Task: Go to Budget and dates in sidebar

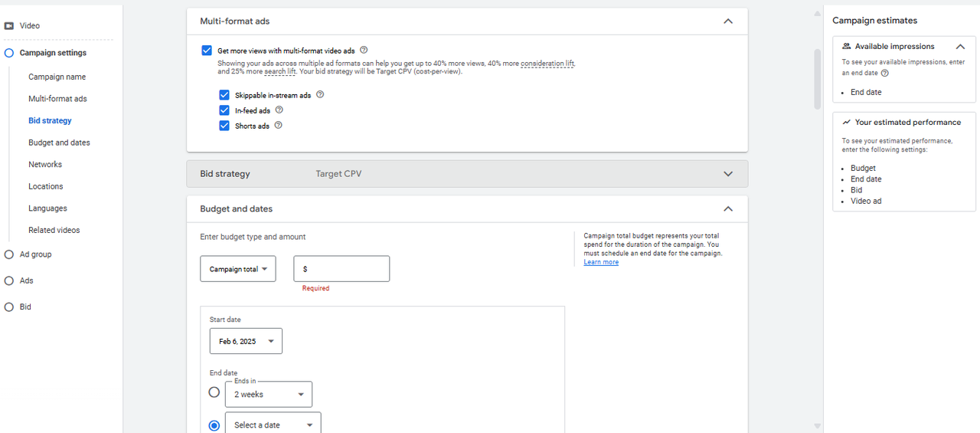Action: pos(59,143)
